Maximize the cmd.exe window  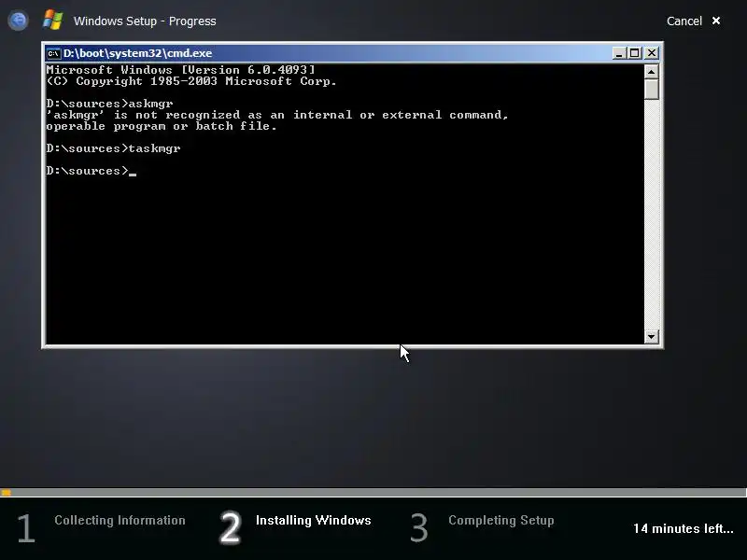[635, 53]
